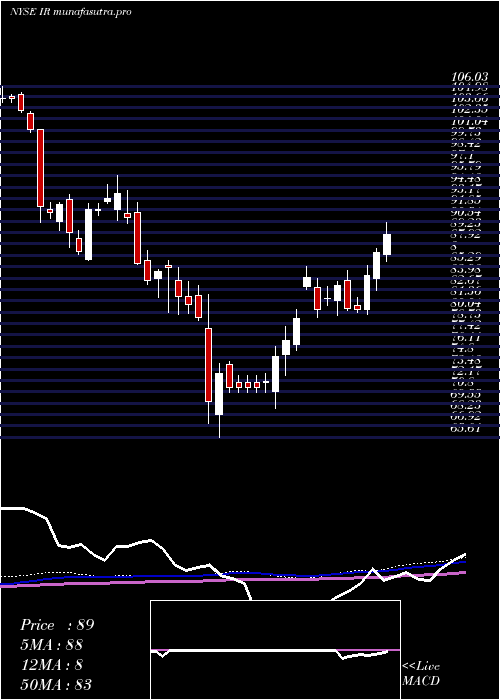This screenshot has height=700, width=500.
Task: Select the 101.04 price axis label
Action: tap(470, 121)
